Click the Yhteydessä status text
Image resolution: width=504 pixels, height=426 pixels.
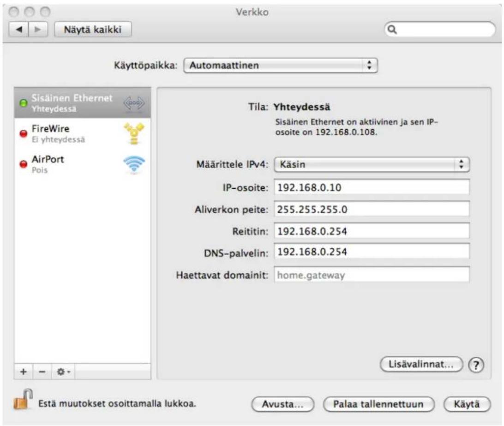coord(301,107)
